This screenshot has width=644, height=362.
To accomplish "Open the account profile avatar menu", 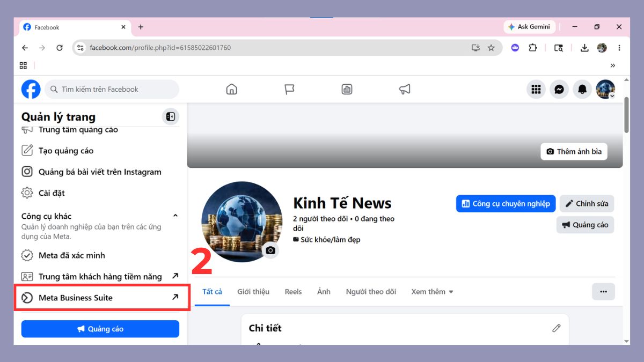I will point(605,90).
